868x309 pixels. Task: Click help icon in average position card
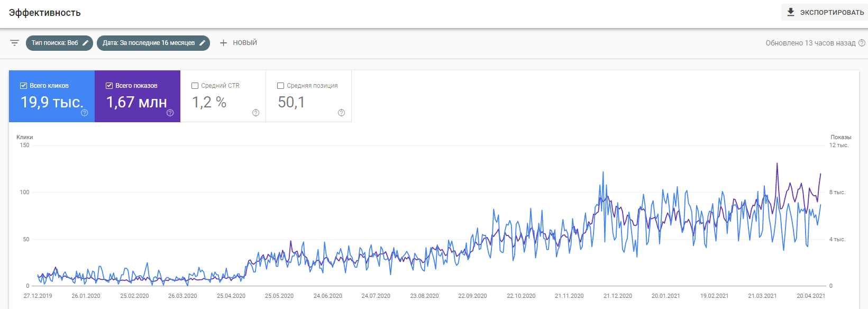point(341,113)
